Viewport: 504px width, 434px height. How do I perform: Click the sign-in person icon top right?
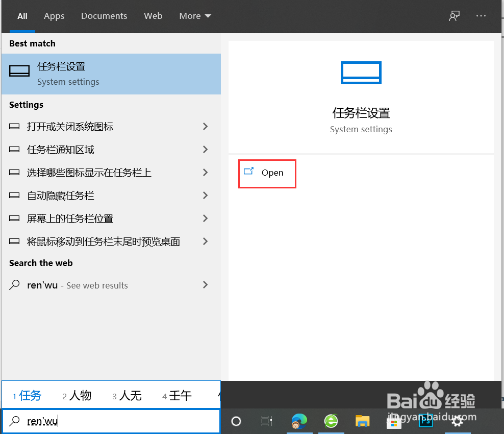point(454,16)
